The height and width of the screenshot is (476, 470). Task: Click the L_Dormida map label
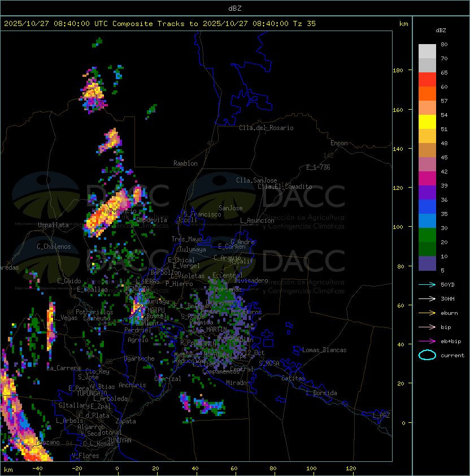(x=321, y=393)
